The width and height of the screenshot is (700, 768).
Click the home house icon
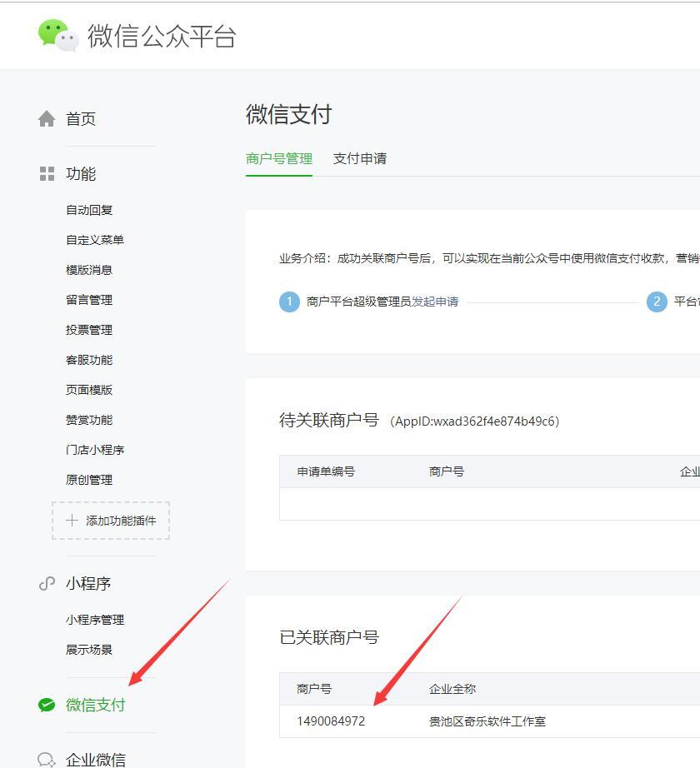coord(47,118)
